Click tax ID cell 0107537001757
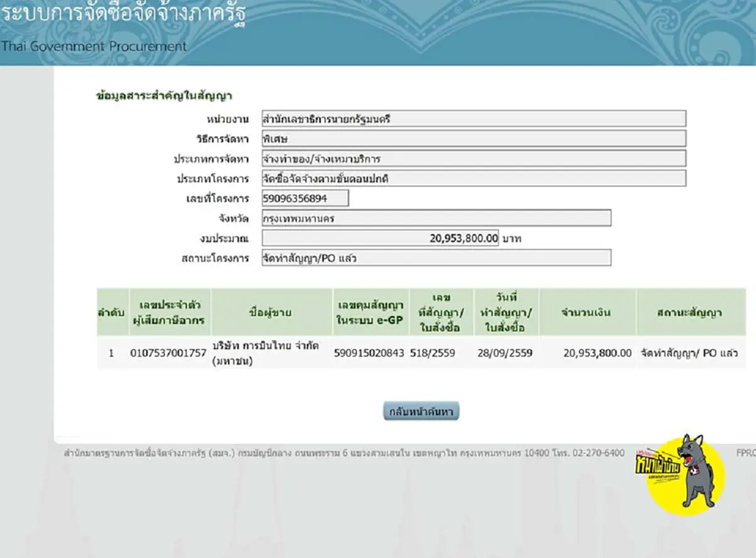Screen dimensions: 756x558 click(x=169, y=353)
